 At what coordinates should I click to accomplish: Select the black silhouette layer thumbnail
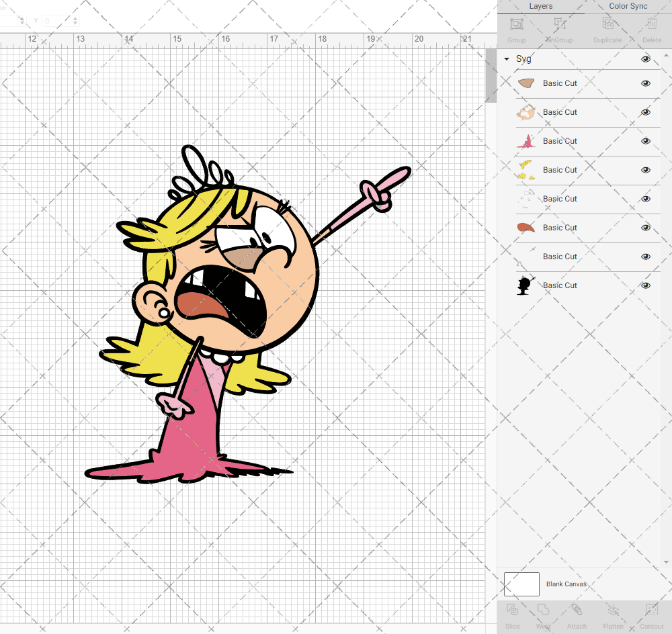click(x=526, y=285)
